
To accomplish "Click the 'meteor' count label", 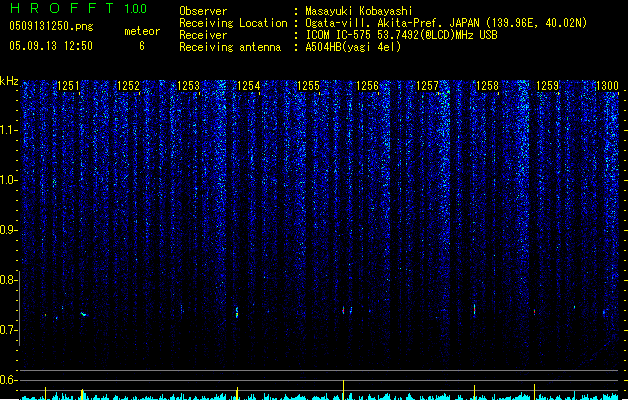I will click(x=142, y=31).
